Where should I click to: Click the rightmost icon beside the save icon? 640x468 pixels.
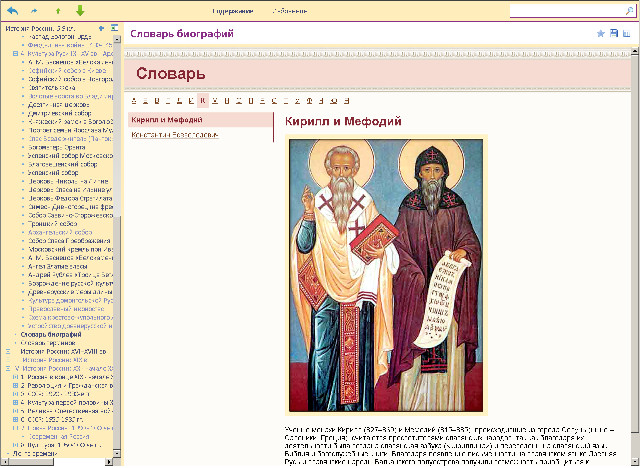point(627,33)
